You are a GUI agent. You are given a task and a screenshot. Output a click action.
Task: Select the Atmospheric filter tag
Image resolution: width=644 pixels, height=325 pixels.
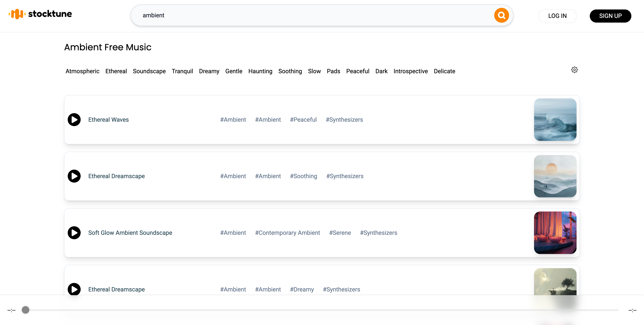coord(82,71)
